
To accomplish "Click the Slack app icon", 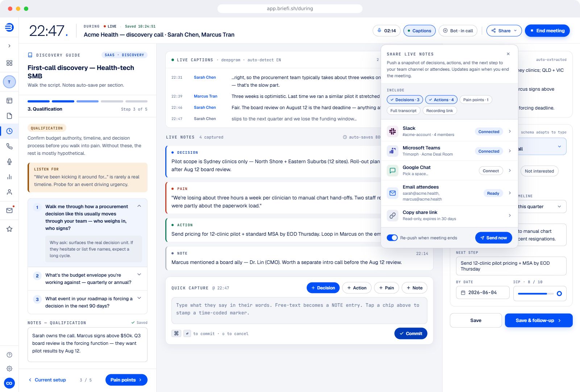I will coord(393,131).
